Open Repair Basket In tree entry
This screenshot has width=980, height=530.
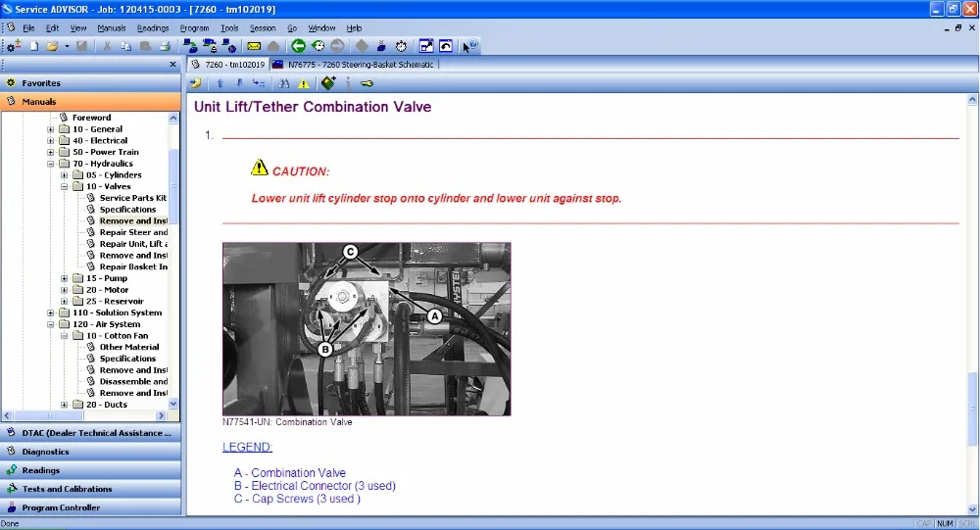point(133,266)
